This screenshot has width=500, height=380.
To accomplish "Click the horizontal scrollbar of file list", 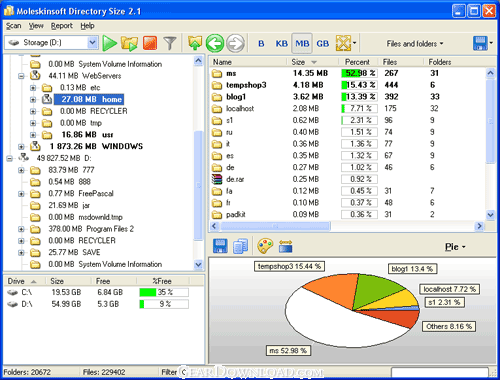I will (x=347, y=226).
